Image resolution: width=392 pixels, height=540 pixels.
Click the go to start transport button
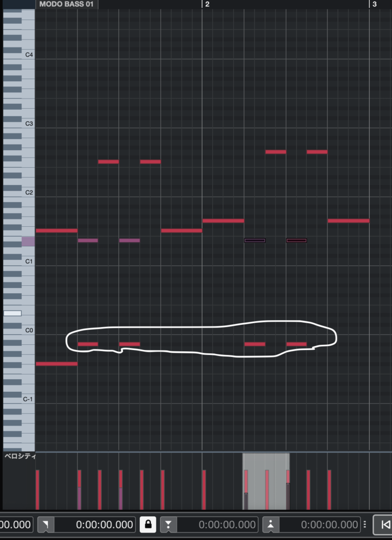pyautogui.click(x=384, y=525)
